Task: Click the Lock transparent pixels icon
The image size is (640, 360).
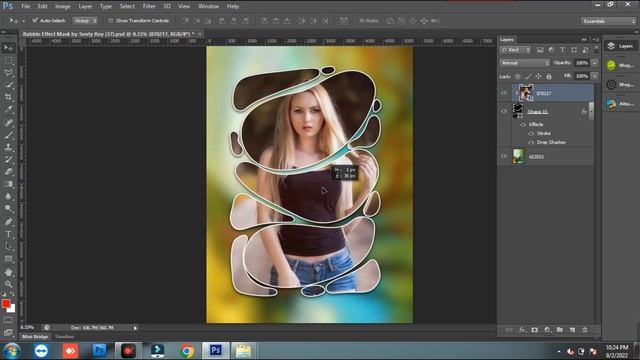Action: [x=518, y=76]
